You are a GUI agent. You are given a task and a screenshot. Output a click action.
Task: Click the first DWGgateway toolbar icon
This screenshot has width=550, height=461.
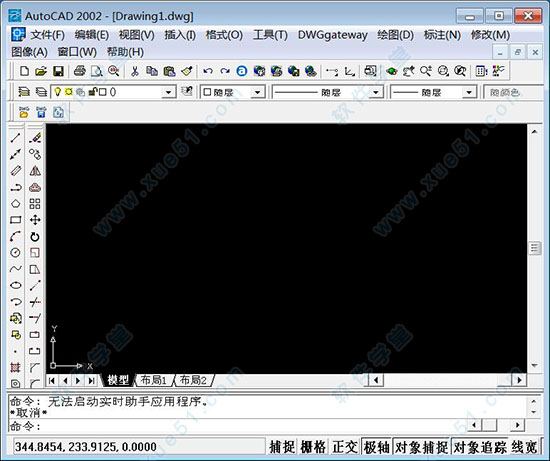[24, 112]
